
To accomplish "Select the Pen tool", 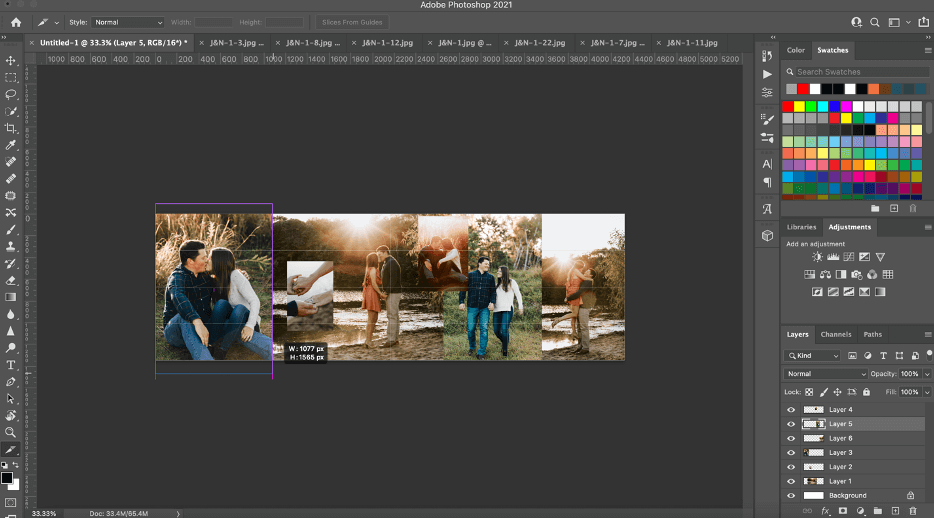I will 11,382.
